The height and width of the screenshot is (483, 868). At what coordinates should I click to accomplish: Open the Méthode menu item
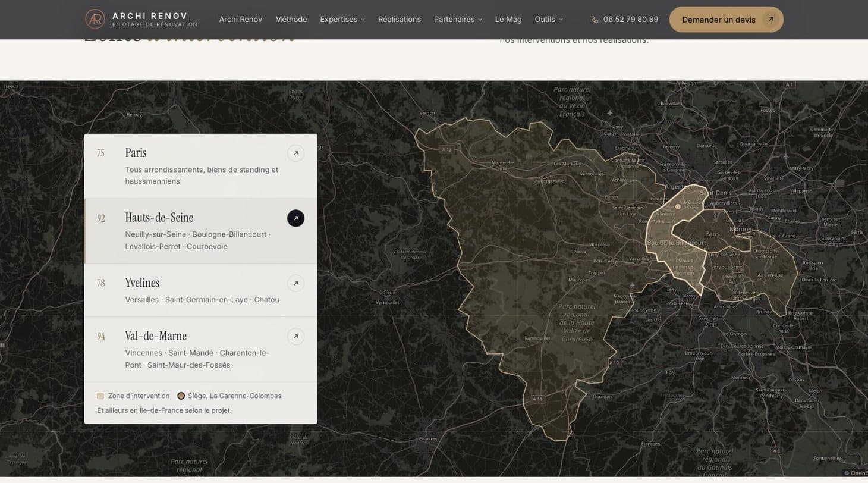(291, 20)
